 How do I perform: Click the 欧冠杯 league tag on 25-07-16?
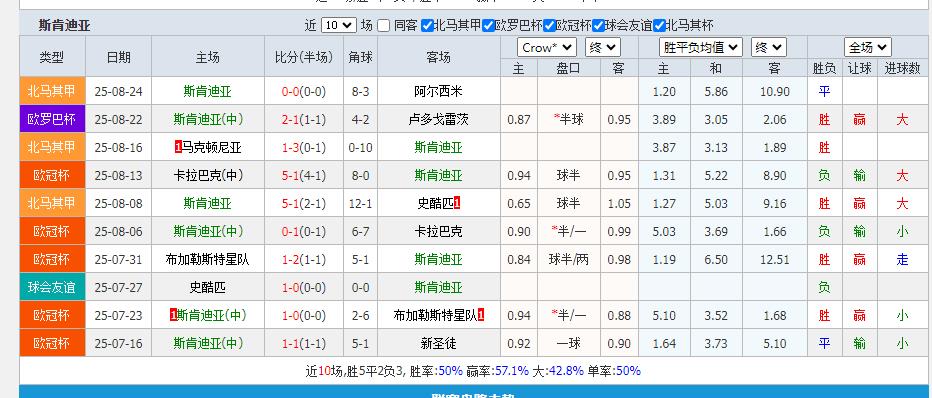52,343
